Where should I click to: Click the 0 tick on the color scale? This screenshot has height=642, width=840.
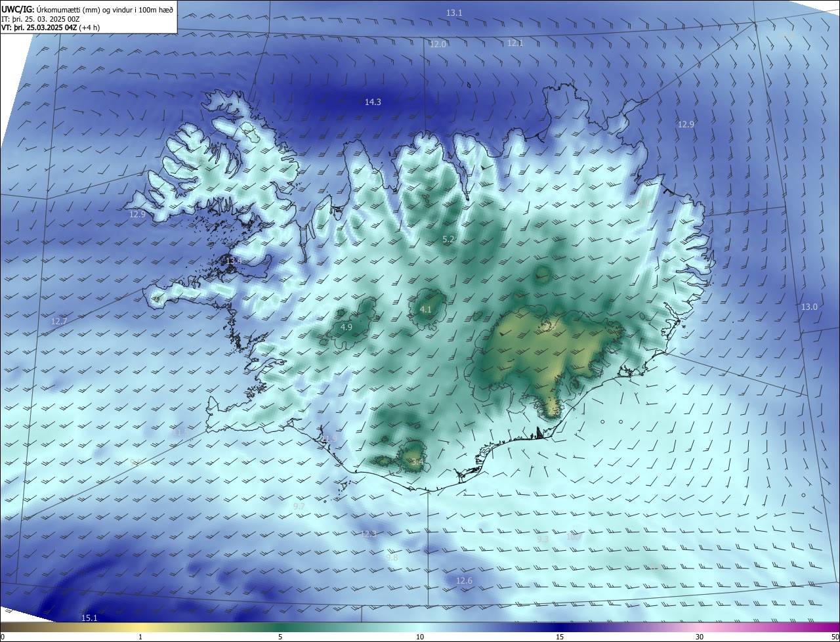tap(3, 637)
